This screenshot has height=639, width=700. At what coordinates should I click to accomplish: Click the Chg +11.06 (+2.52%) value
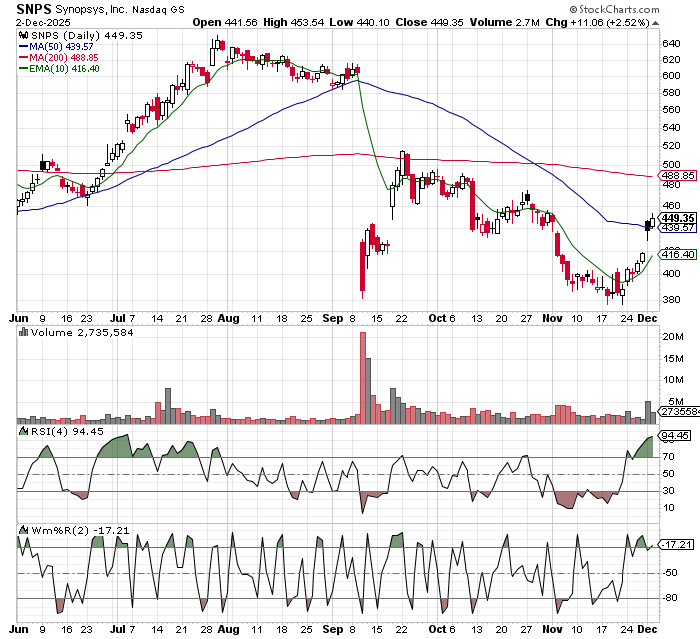coord(597,22)
